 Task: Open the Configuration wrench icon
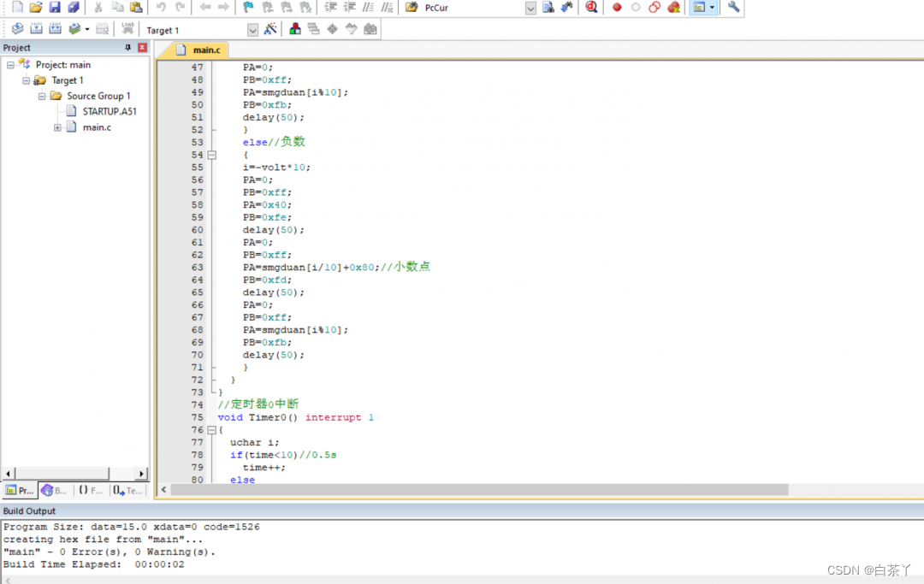733,8
